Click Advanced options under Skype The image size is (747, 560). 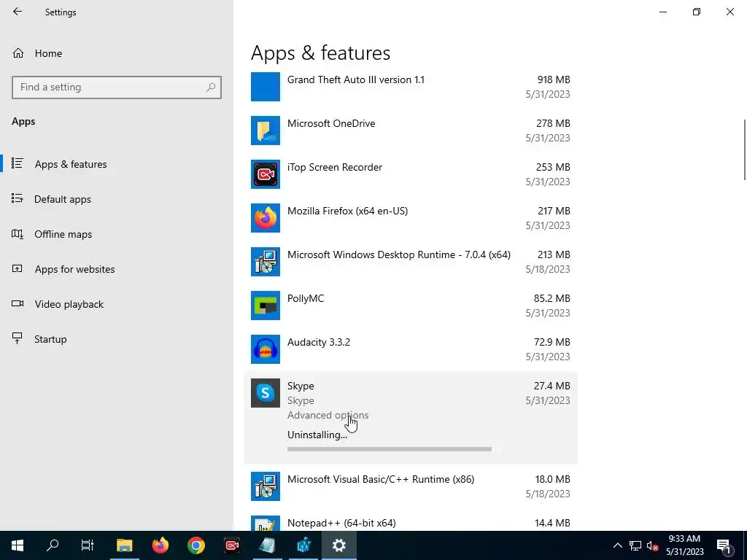[328, 415]
